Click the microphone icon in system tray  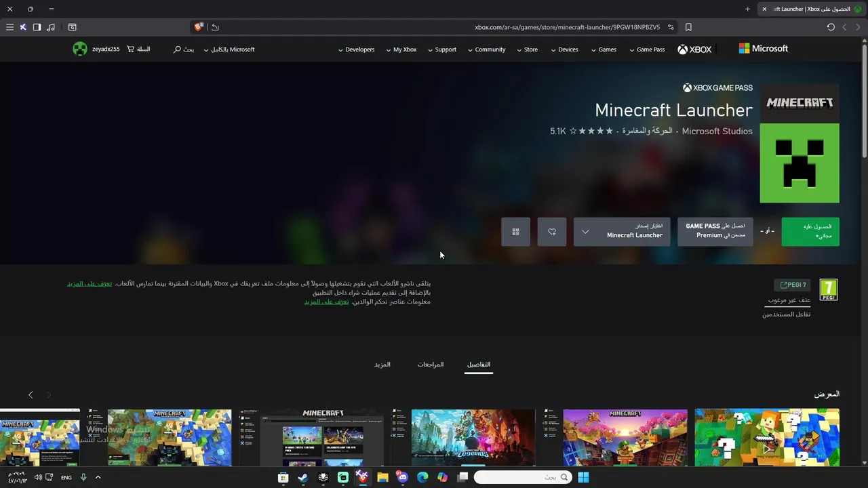pos(83,477)
